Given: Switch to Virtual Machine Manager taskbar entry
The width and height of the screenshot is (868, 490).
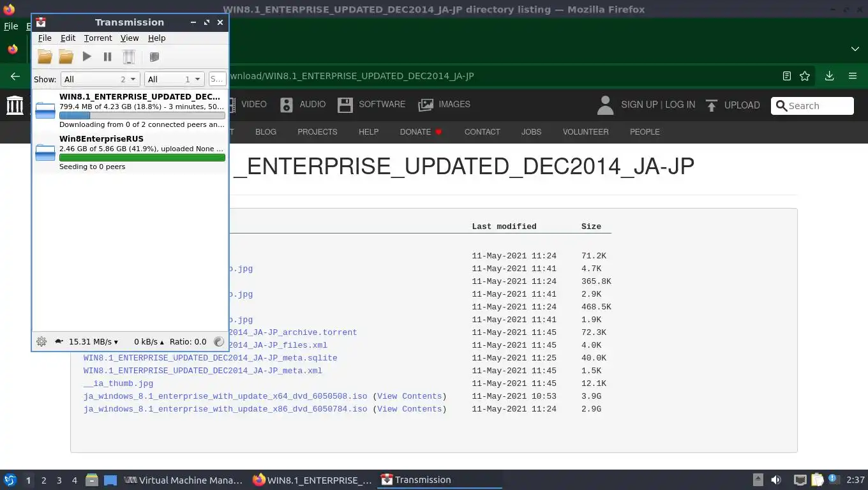Looking at the screenshot, I should point(183,480).
